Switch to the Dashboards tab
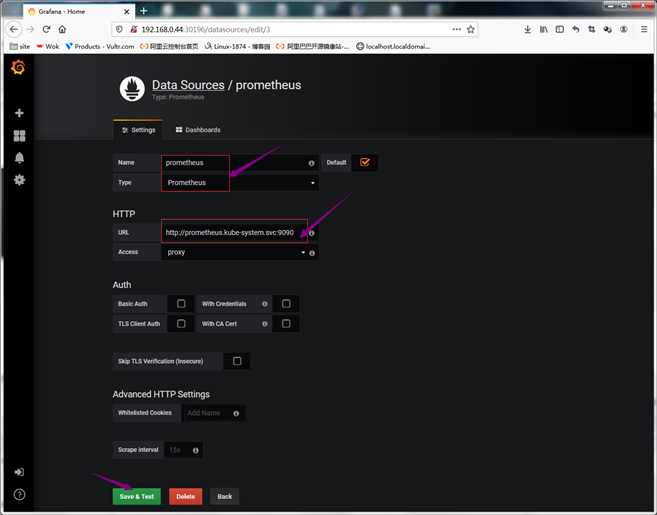Image resolution: width=657 pixels, height=515 pixels. coord(198,130)
